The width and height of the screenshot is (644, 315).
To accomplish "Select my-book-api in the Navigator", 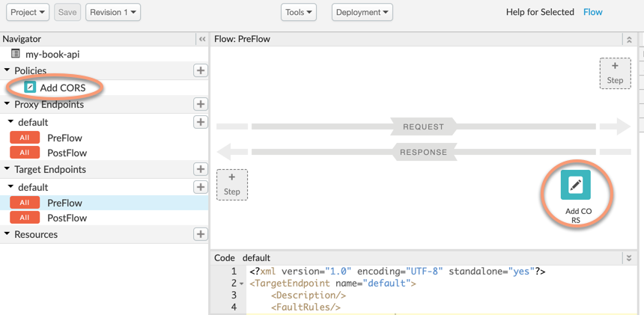I will (x=52, y=54).
